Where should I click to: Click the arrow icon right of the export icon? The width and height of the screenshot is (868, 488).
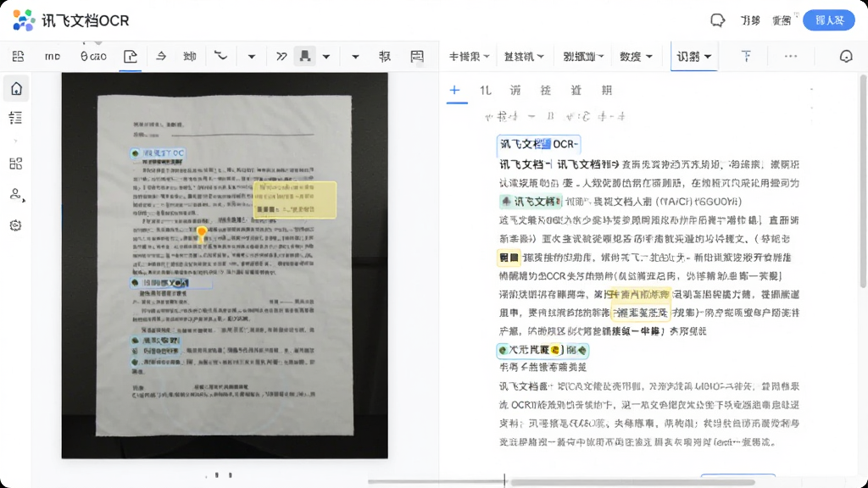pos(160,56)
